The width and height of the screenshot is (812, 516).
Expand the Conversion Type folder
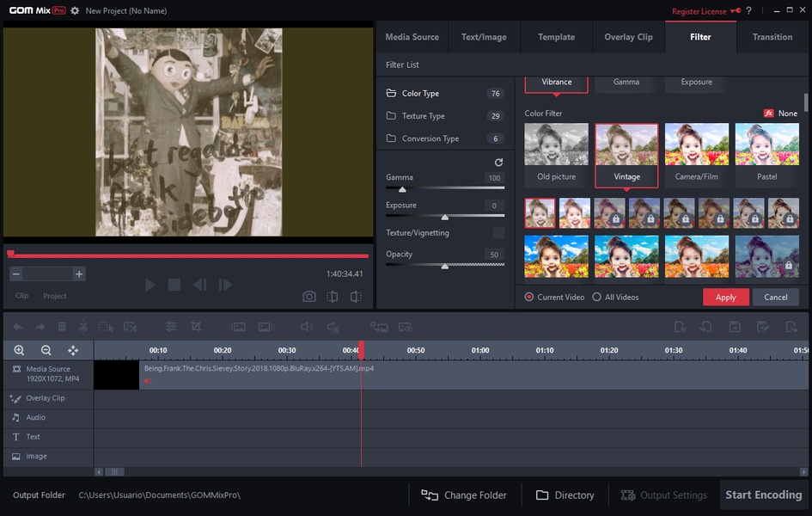(x=430, y=138)
